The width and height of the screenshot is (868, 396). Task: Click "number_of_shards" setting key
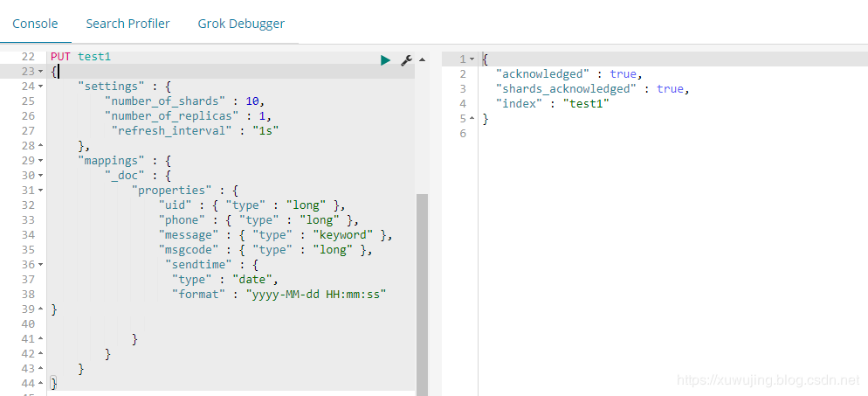click(164, 101)
